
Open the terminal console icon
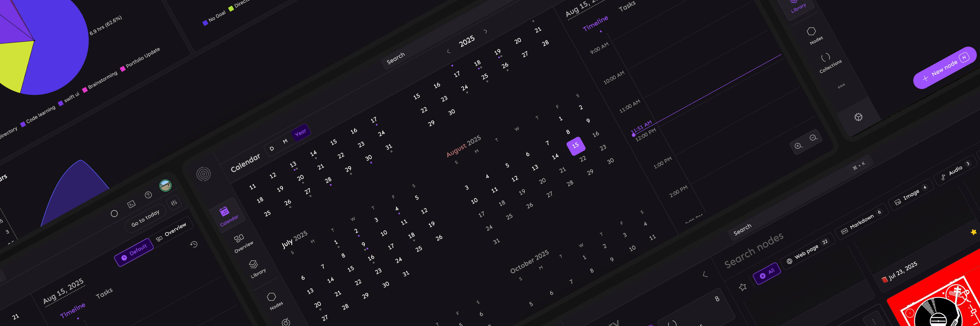point(131,204)
